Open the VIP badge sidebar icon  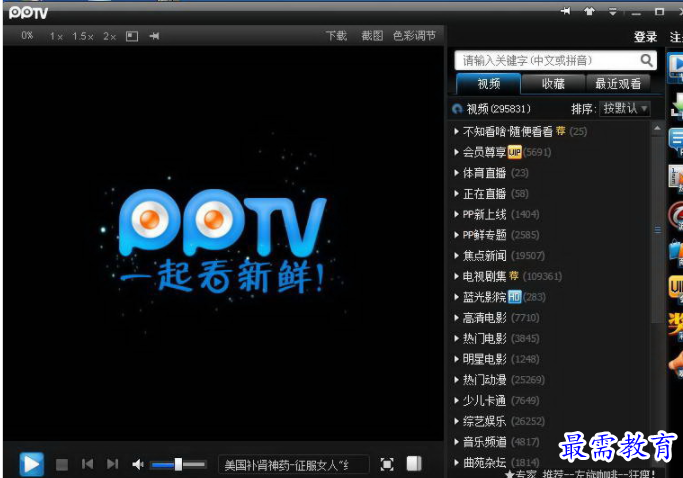[676, 288]
